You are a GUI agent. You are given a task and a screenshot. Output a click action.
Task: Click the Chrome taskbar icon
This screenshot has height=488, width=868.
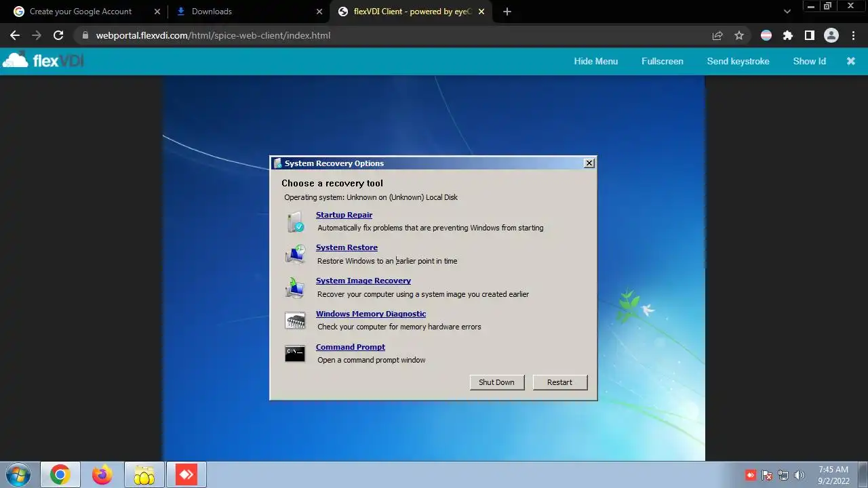tap(60, 474)
